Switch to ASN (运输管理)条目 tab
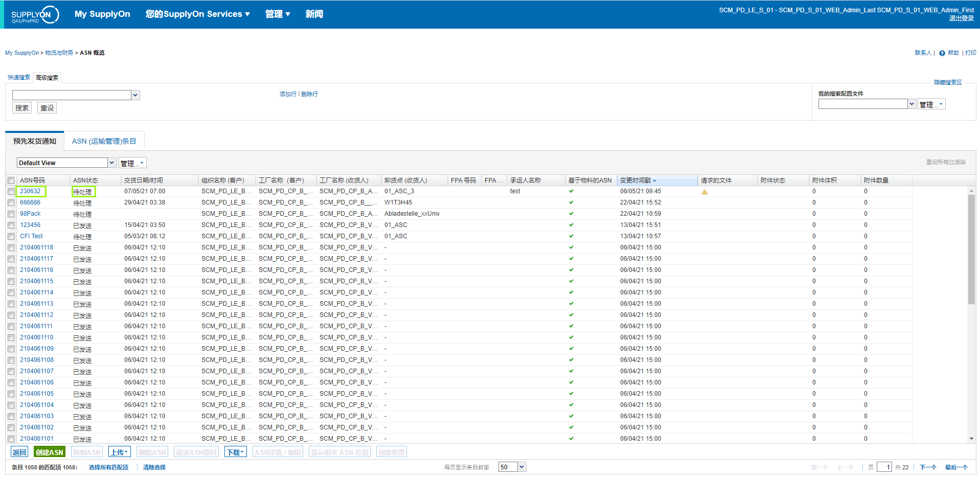The width and height of the screenshot is (980, 477). pos(104,141)
